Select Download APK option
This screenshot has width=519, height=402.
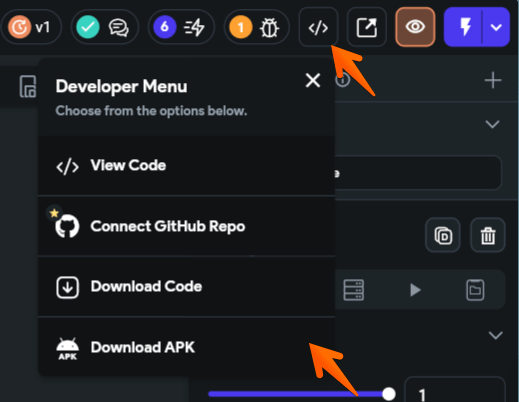(x=187, y=347)
